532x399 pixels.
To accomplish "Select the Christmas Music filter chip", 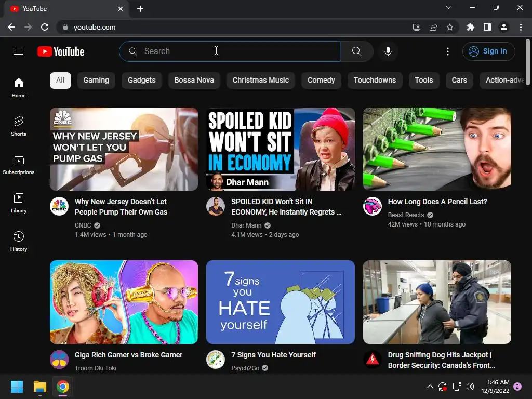I will (x=261, y=81).
